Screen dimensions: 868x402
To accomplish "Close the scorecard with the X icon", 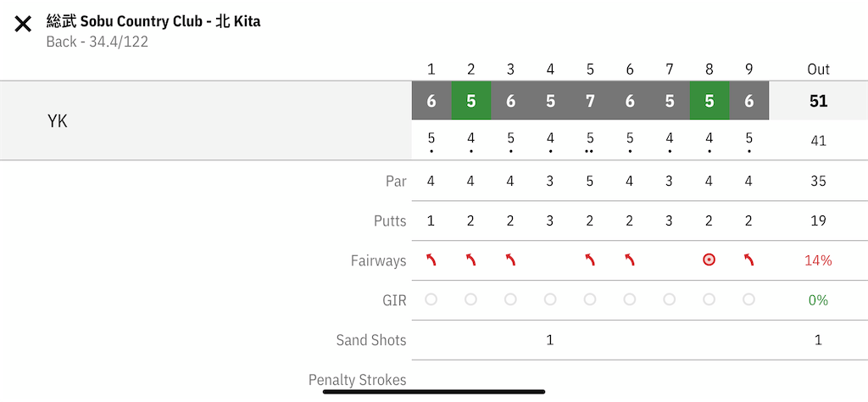I will pos(23,25).
